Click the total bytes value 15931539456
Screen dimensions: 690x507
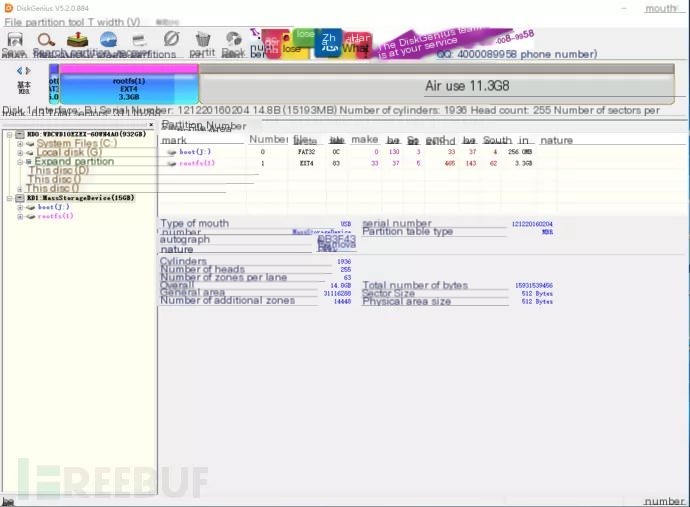coord(534,286)
